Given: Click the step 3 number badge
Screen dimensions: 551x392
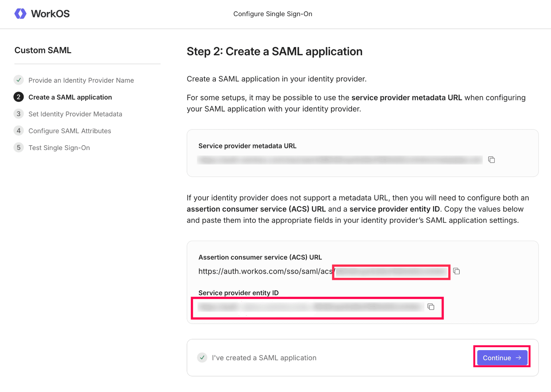Looking at the screenshot, I should point(19,114).
